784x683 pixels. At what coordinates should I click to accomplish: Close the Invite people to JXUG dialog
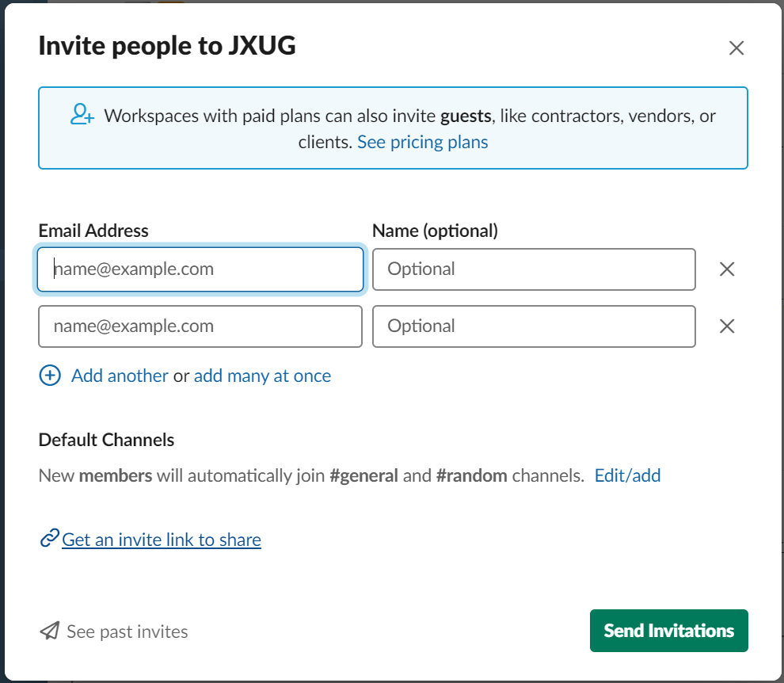tap(736, 48)
